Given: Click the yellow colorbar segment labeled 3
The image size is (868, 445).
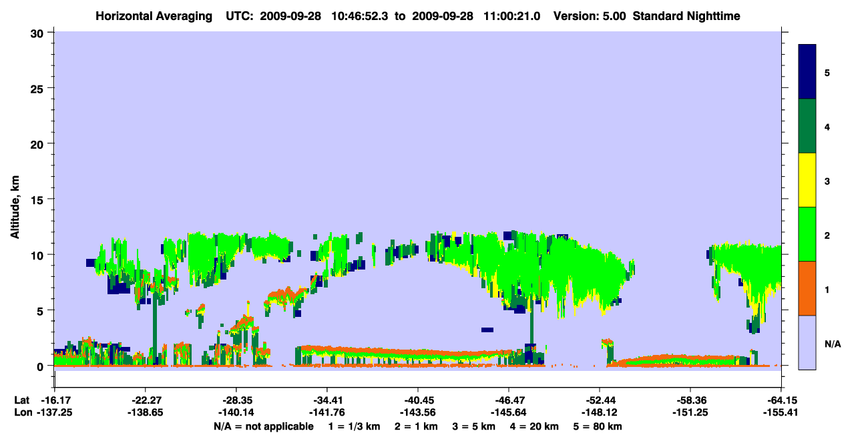Looking at the screenshot, I should [x=807, y=180].
